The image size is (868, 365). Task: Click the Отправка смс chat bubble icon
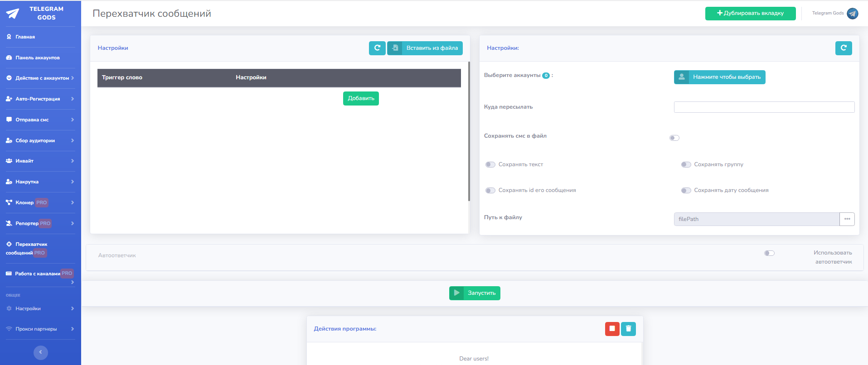(x=9, y=120)
